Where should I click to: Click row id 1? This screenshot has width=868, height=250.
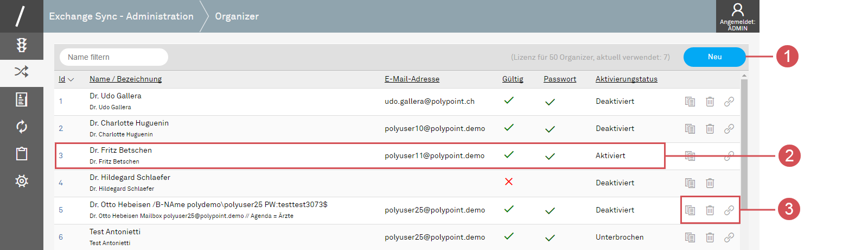(x=61, y=102)
